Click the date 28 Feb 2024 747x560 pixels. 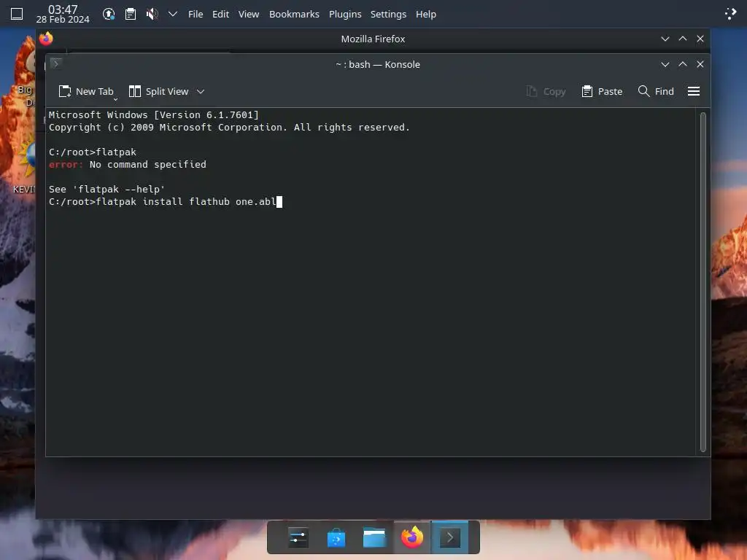(63, 20)
